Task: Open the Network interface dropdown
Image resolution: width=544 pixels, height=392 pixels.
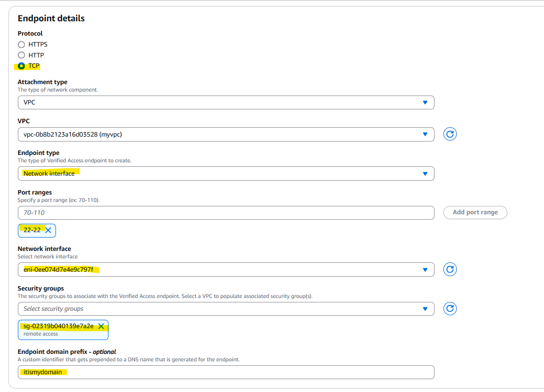Action: coord(225,270)
